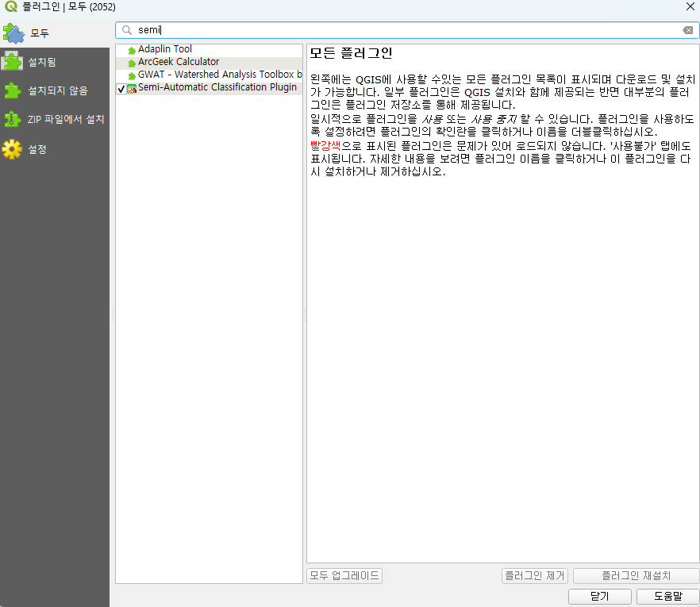The image size is (700, 607).
Task: Click the red 빨강색 text in description
Action: (x=325, y=145)
